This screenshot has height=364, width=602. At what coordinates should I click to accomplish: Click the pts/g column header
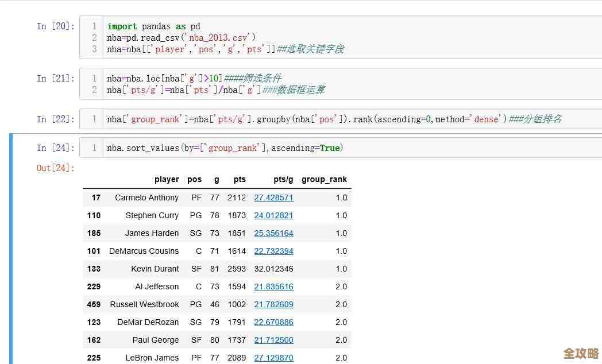tap(283, 180)
